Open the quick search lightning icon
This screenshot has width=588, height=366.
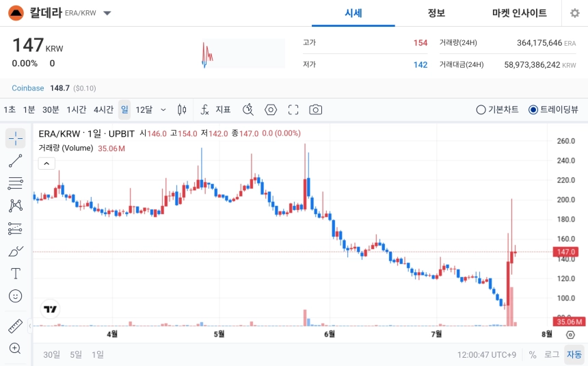pyautogui.click(x=248, y=109)
